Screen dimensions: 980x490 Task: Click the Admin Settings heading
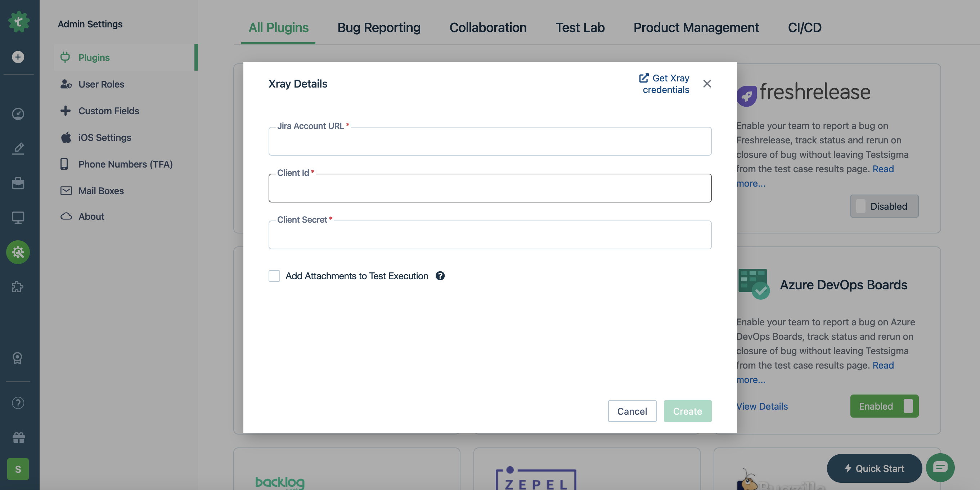[x=90, y=24]
